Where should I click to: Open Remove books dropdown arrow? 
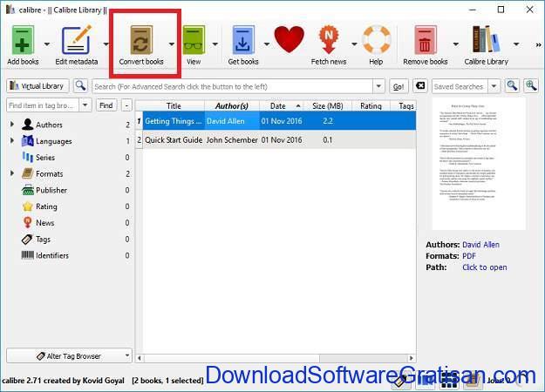(456, 44)
